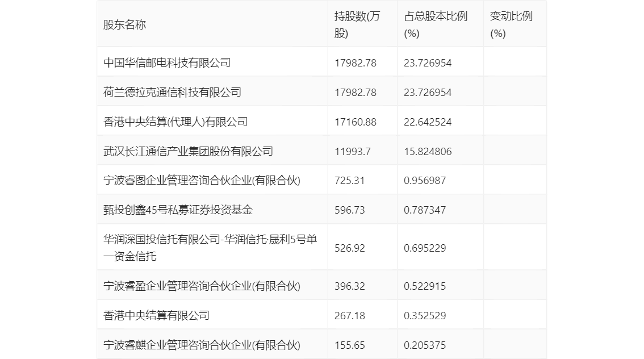Image resolution: width=644 pixels, height=359 pixels.
Task: Select 宁波睿麒企业管理咨询合伙企业 shareholder name
Action: click(202, 345)
